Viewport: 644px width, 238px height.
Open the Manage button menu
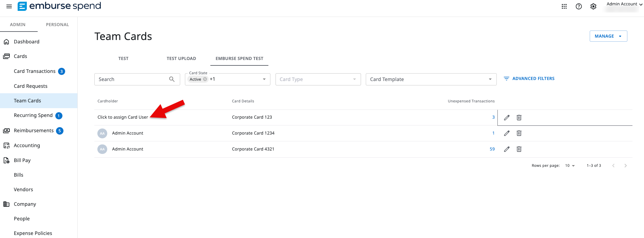click(x=608, y=36)
